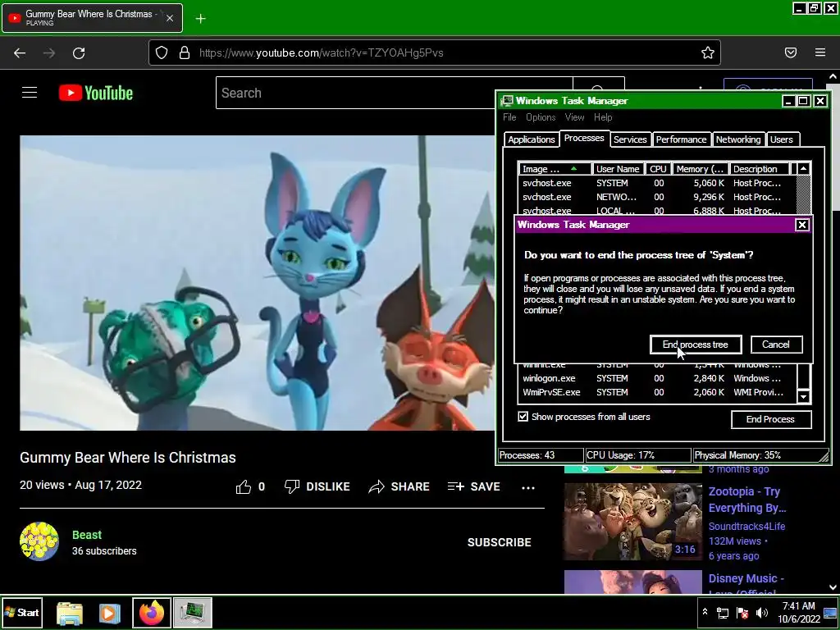The image size is (840, 630).
Task: Open network icon in system tray
Action: click(723, 613)
